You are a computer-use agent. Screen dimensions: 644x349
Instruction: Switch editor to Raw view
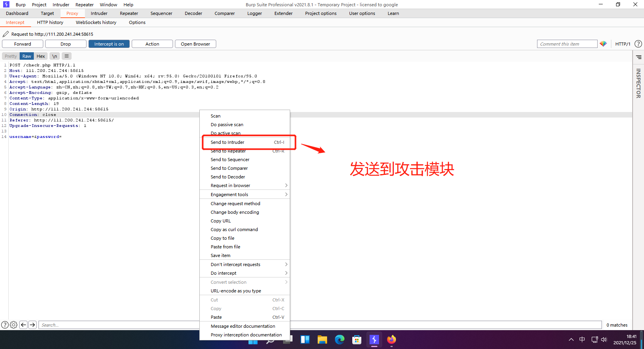pyautogui.click(x=27, y=56)
